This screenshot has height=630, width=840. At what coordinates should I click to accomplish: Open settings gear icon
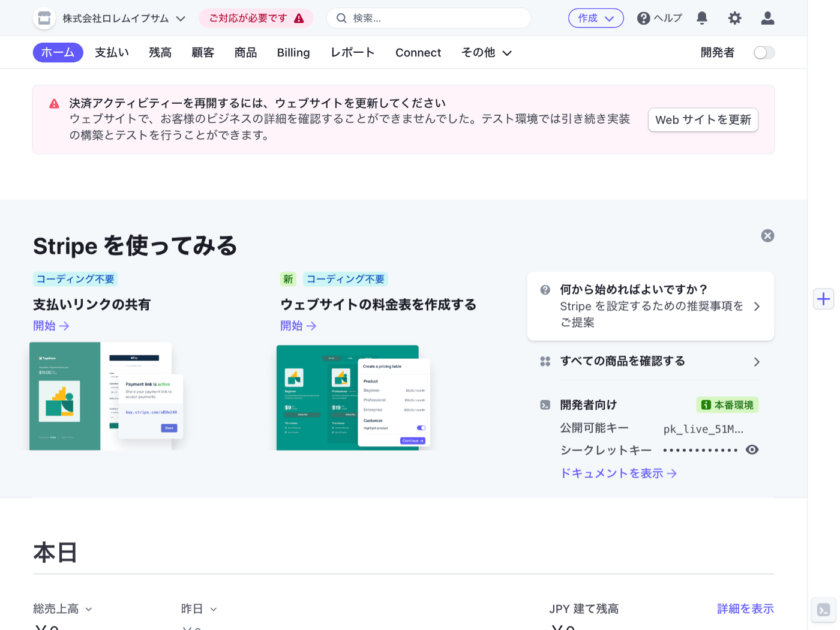pos(734,18)
